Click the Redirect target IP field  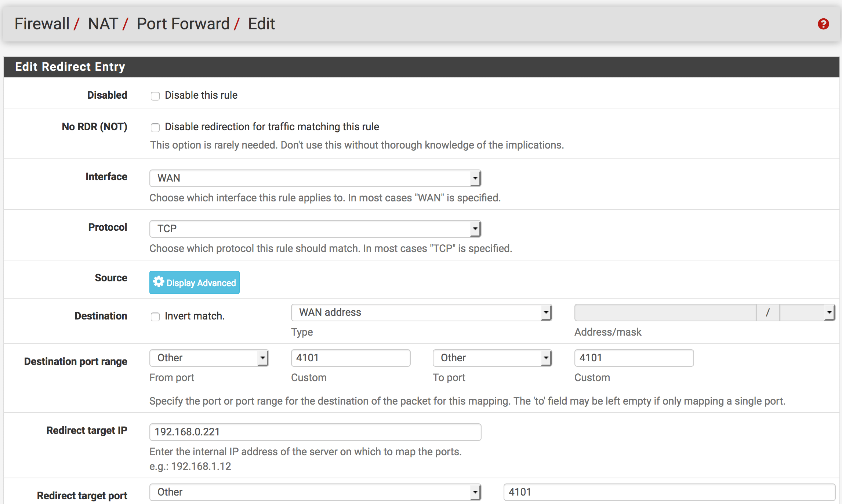pos(315,432)
